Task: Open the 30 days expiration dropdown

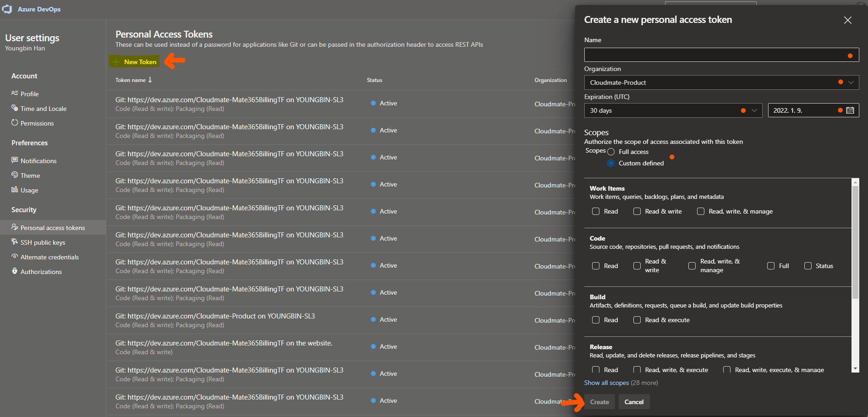Action: [754, 110]
